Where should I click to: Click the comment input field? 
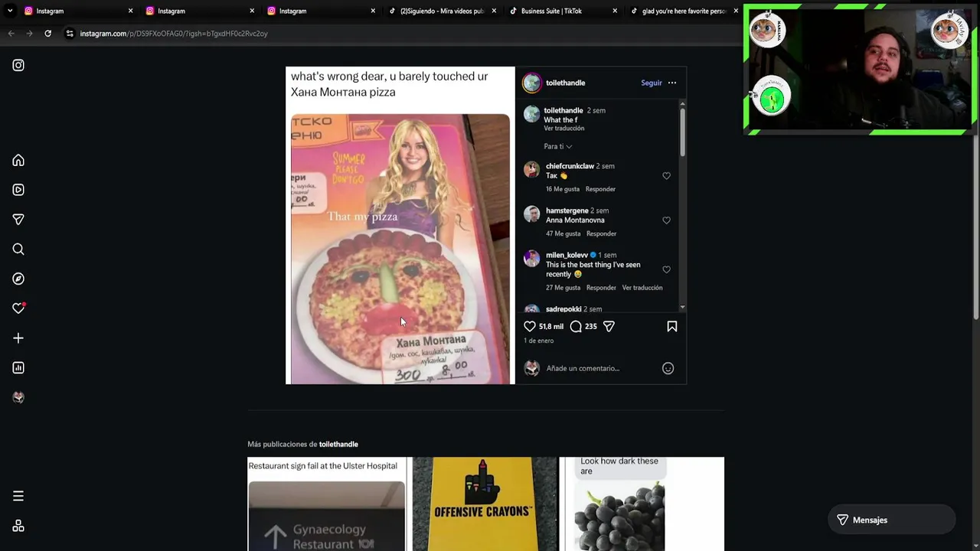[601, 368]
